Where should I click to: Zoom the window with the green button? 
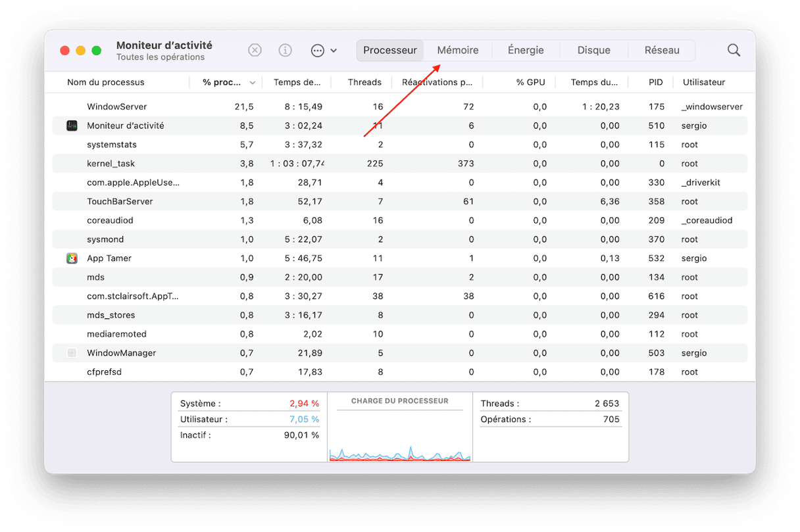point(97,51)
